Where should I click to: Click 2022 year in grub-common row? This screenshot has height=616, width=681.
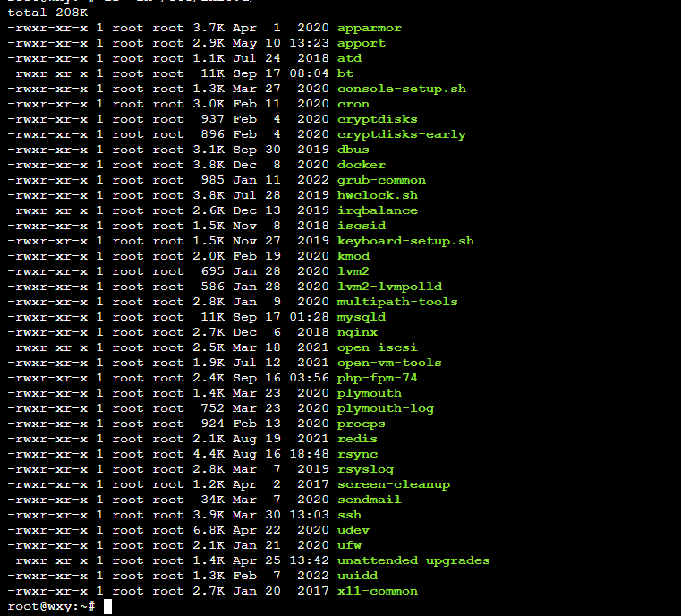pos(313,180)
